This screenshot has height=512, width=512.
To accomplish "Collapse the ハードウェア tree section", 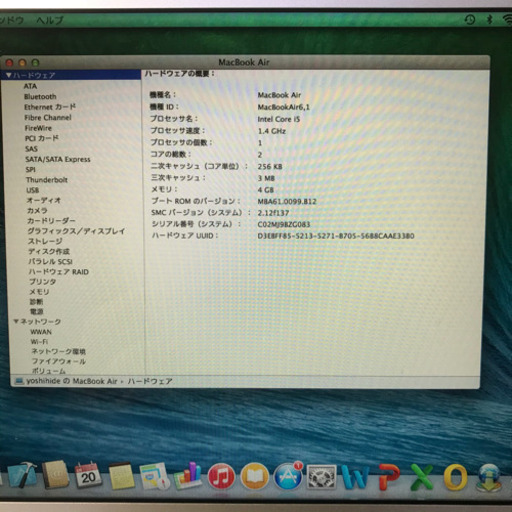I will coord(8,75).
